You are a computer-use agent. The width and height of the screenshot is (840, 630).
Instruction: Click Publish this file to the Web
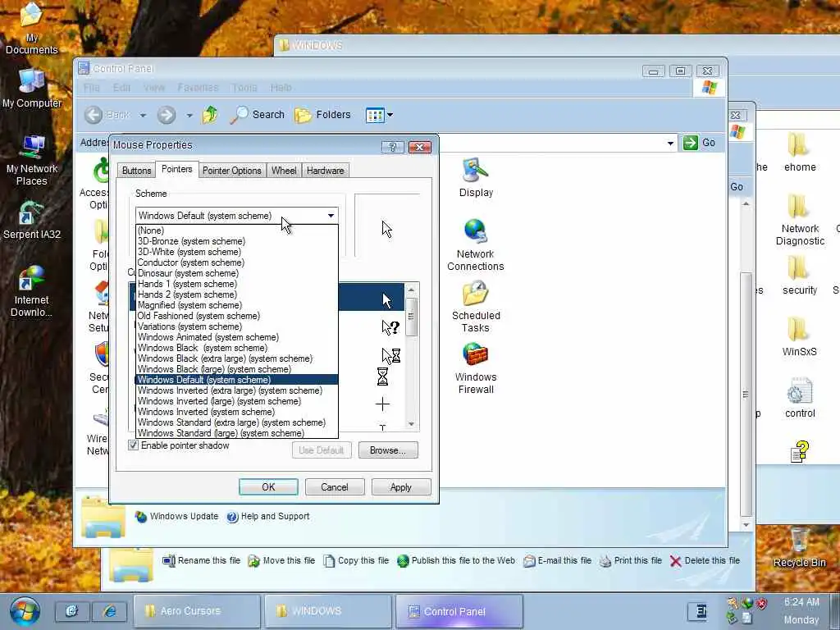tap(456, 560)
